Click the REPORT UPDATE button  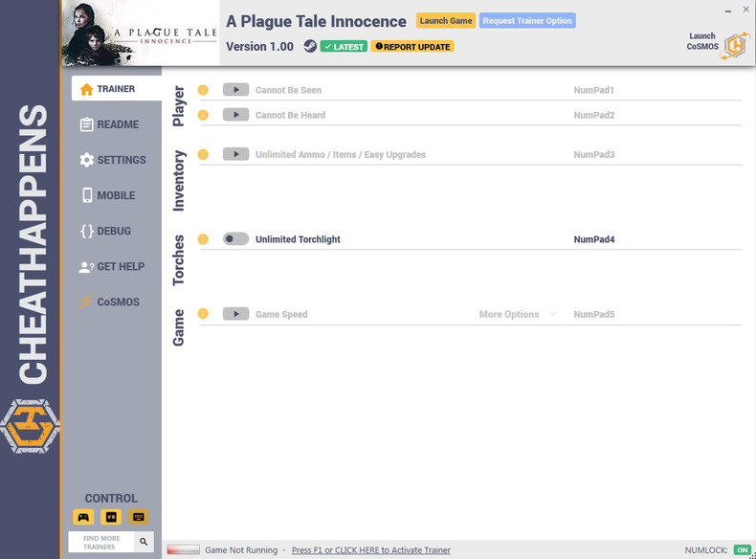pos(412,46)
